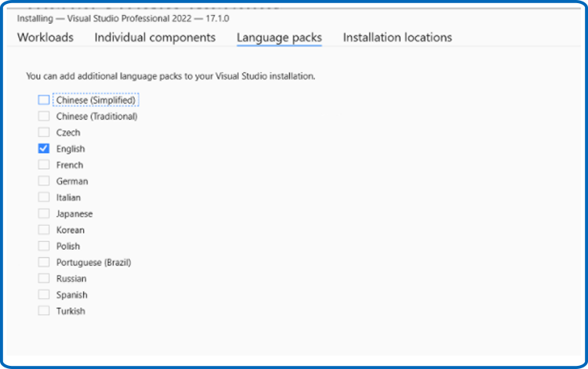The height and width of the screenshot is (369, 588).
Task: Switch to Individual components tab
Action: tap(155, 38)
